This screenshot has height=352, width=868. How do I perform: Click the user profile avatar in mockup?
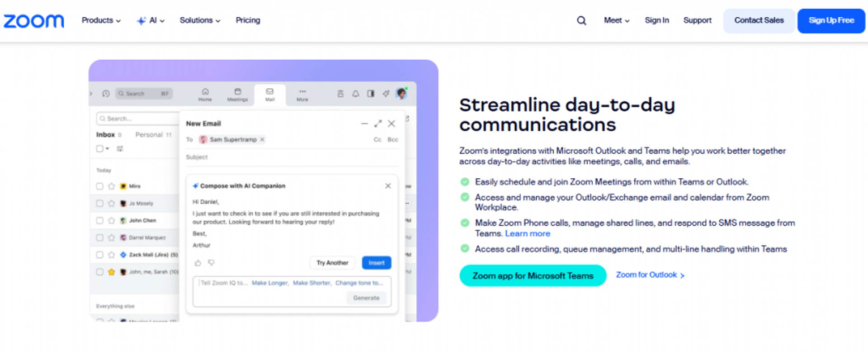point(401,93)
